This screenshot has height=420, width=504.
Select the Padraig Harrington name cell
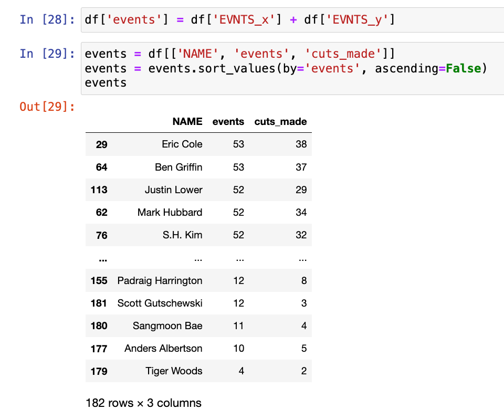point(160,280)
